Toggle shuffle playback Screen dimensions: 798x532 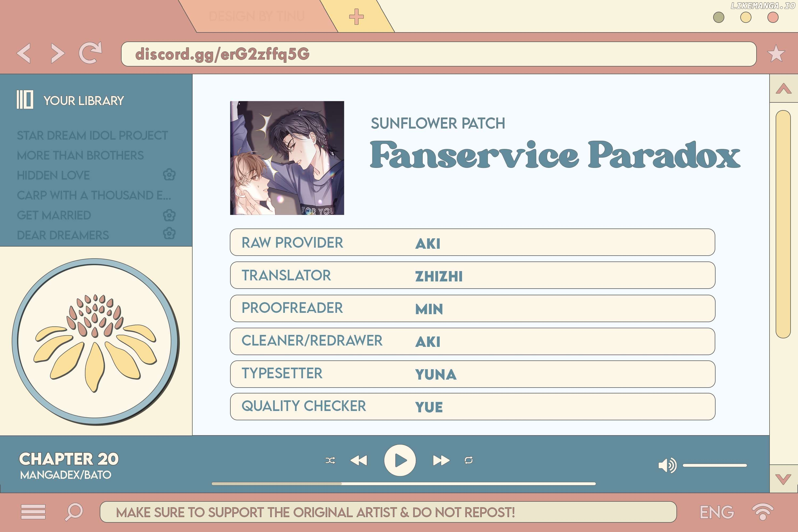[x=330, y=460]
